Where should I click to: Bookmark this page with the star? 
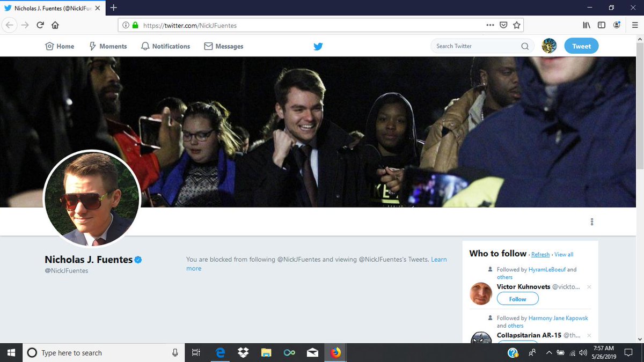click(x=516, y=25)
